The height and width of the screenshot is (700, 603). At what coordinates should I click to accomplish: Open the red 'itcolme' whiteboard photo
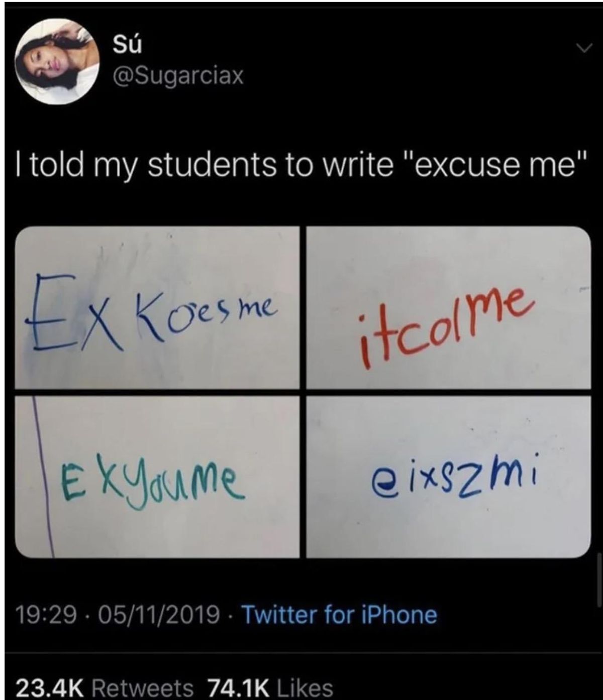(x=449, y=307)
